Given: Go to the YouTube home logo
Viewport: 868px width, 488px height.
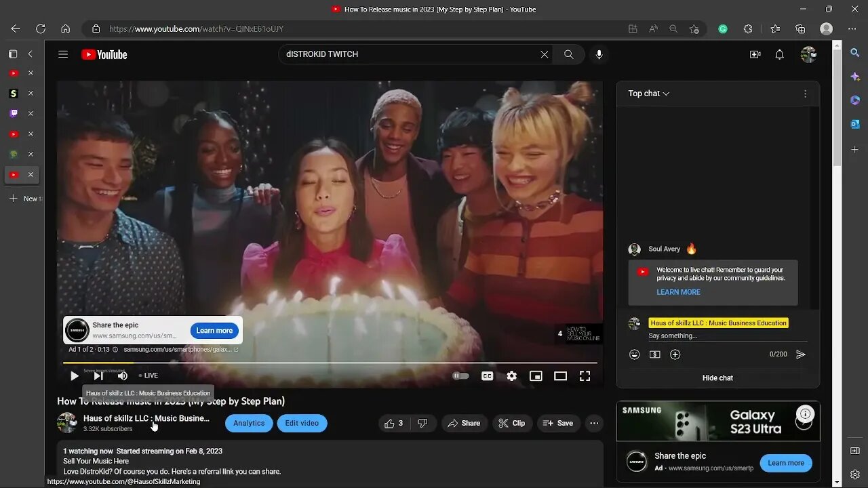Looking at the screenshot, I should pyautogui.click(x=104, y=54).
